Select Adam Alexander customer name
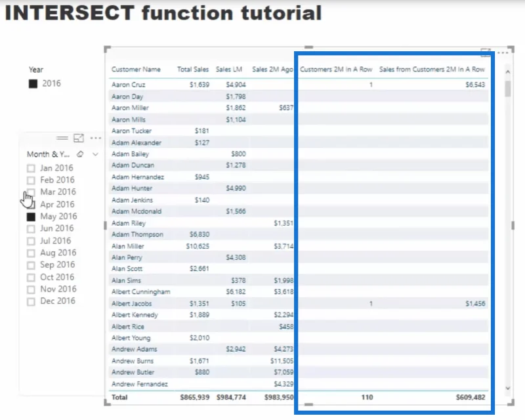 (136, 142)
